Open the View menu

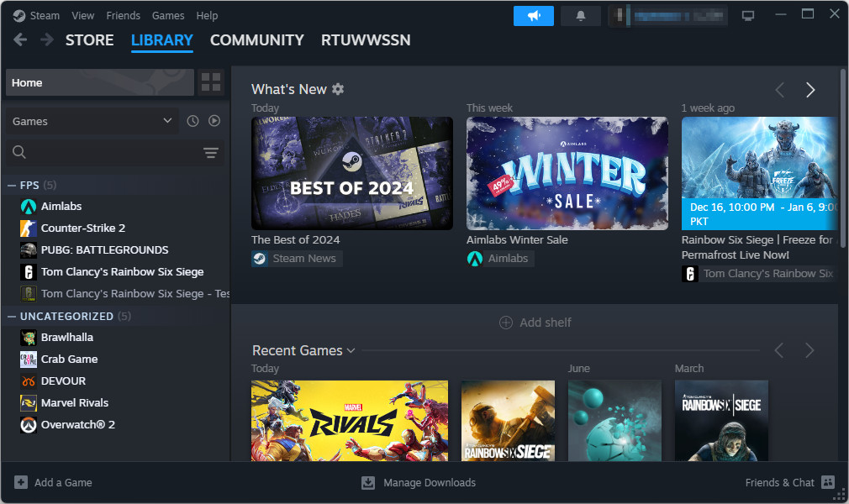click(x=83, y=16)
